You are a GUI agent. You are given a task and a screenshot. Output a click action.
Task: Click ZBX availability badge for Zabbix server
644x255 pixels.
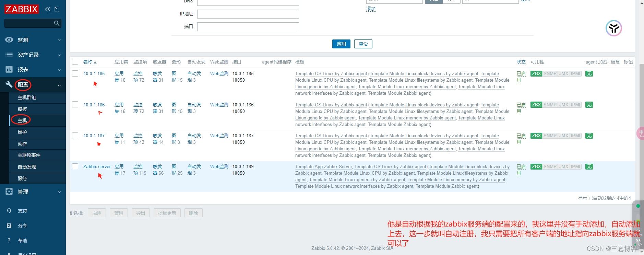(x=536, y=166)
